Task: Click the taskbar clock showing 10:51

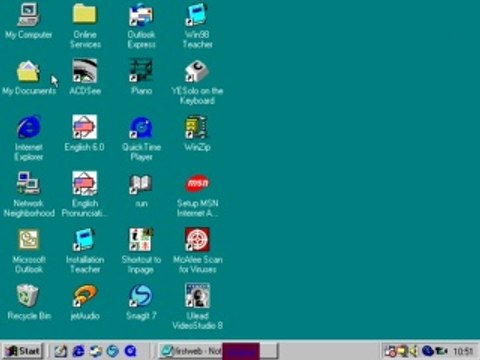Action: pos(463,351)
